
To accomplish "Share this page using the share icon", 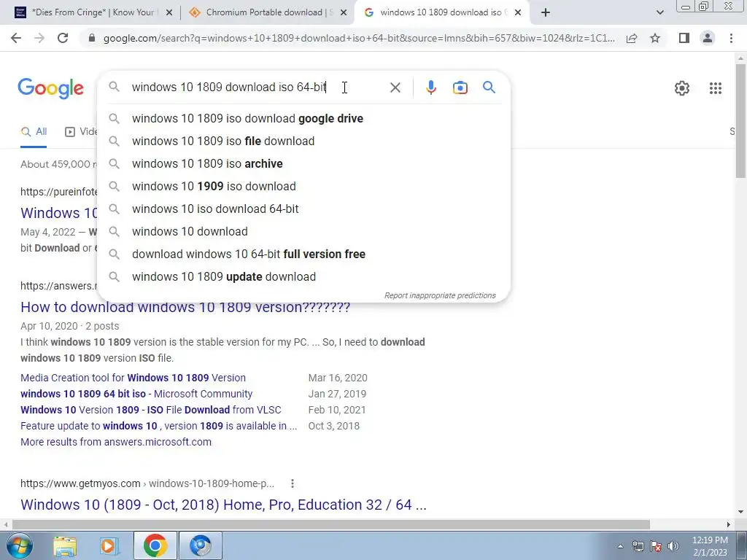I will tap(632, 38).
